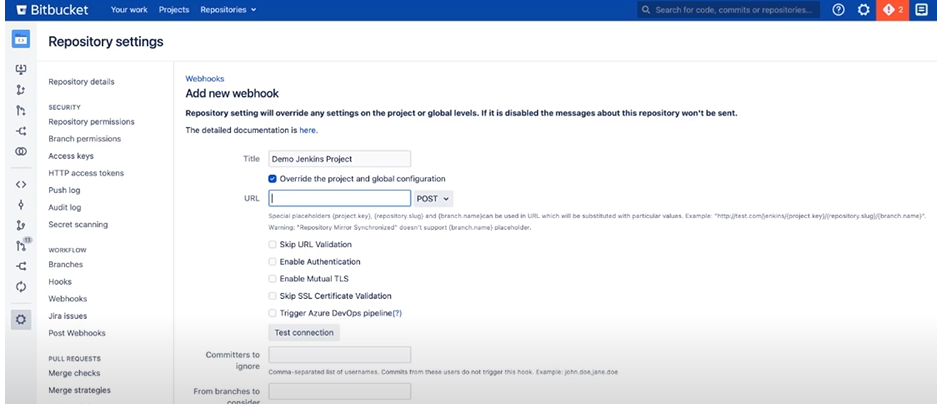This screenshot has height=404, width=937.
Task: Click the Test connection button
Action: click(304, 332)
